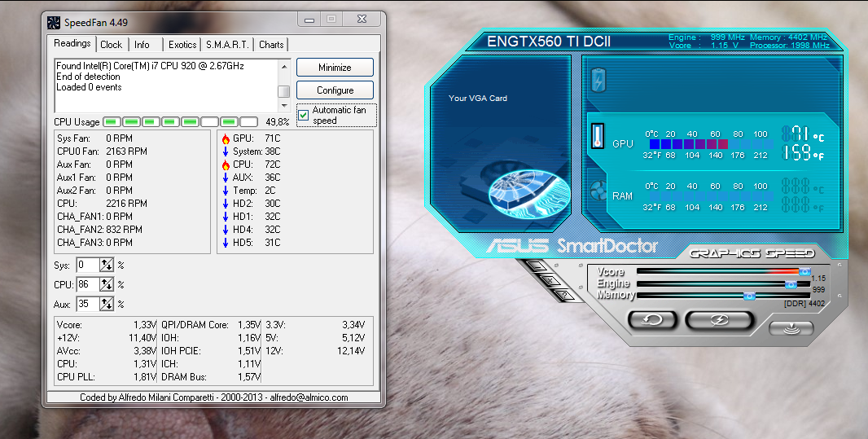Click the blue down arrow beside HD1 temperature
The image size is (868, 439).
(x=226, y=217)
